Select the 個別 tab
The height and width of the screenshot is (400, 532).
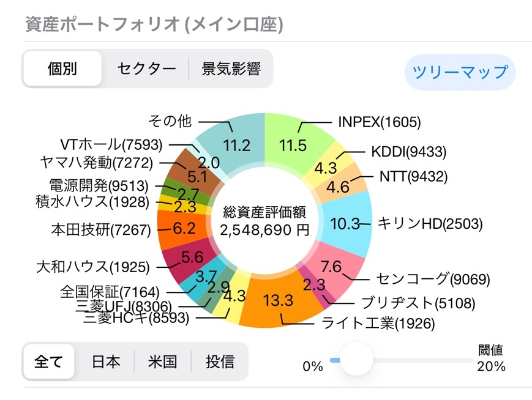[62, 69]
